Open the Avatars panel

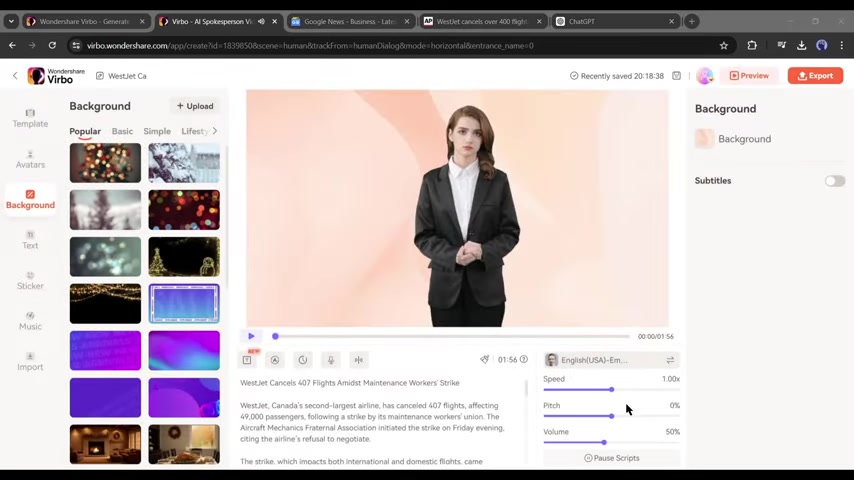[x=30, y=159]
